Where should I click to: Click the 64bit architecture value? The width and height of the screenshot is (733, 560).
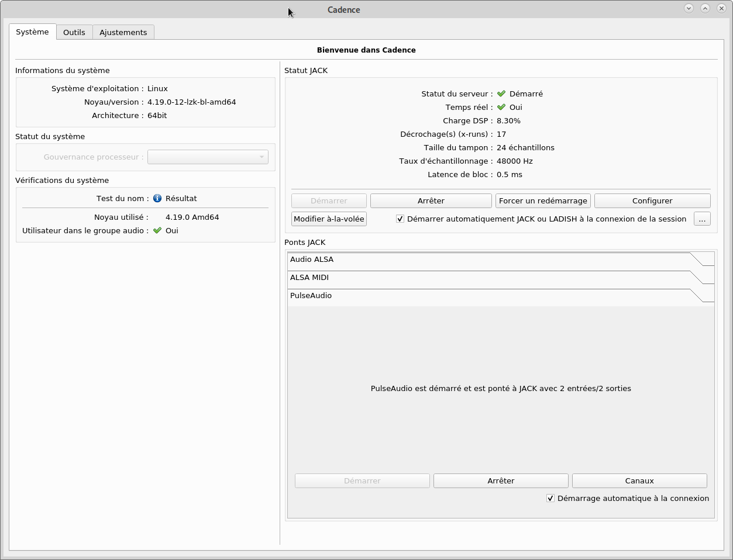point(157,115)
